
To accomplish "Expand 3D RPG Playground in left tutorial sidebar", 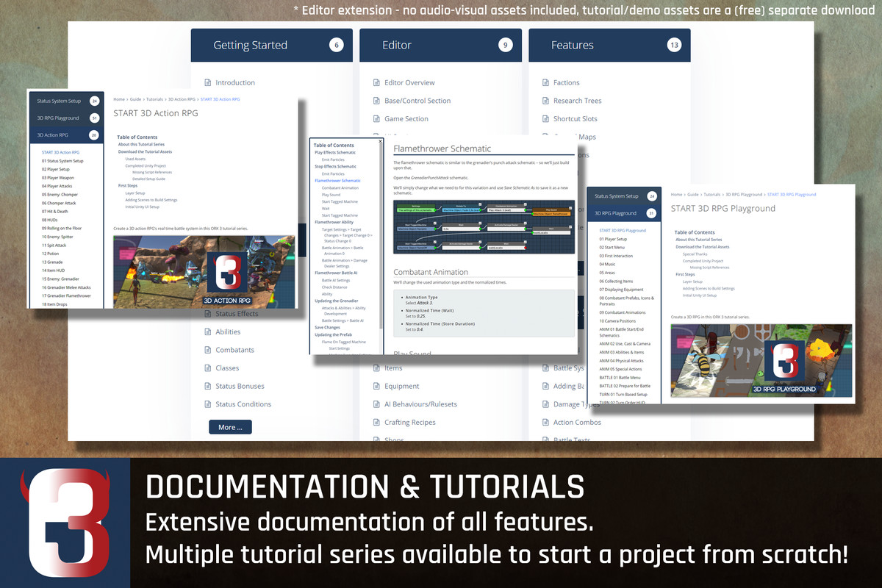I will point(67,118).
